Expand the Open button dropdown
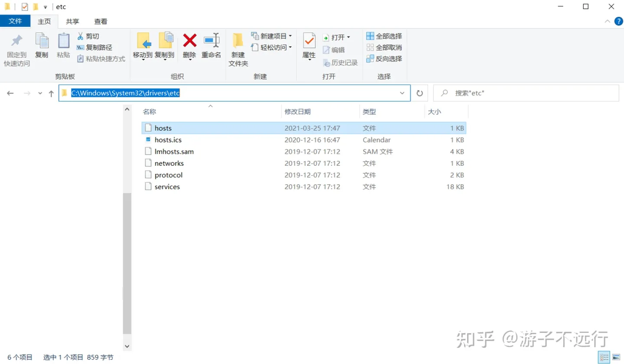The width and height of the screenshot is (624, 364). 348,37
